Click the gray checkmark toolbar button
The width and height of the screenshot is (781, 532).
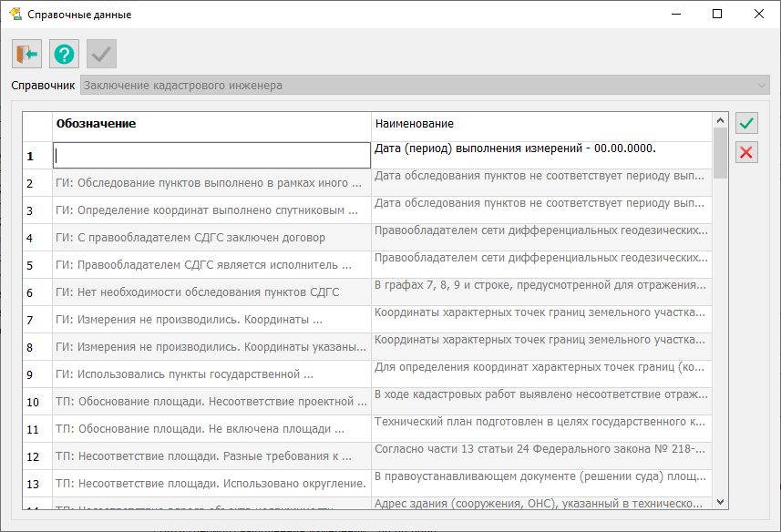click(101, 55)
